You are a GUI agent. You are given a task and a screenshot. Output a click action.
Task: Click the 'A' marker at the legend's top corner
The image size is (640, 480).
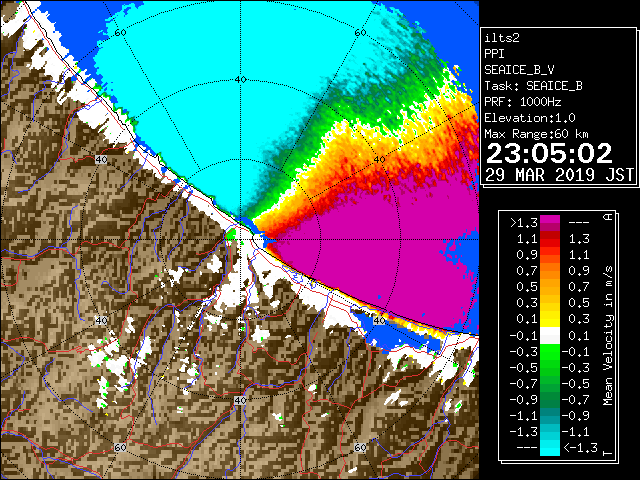pyautogui.click(x=608, y=217)
